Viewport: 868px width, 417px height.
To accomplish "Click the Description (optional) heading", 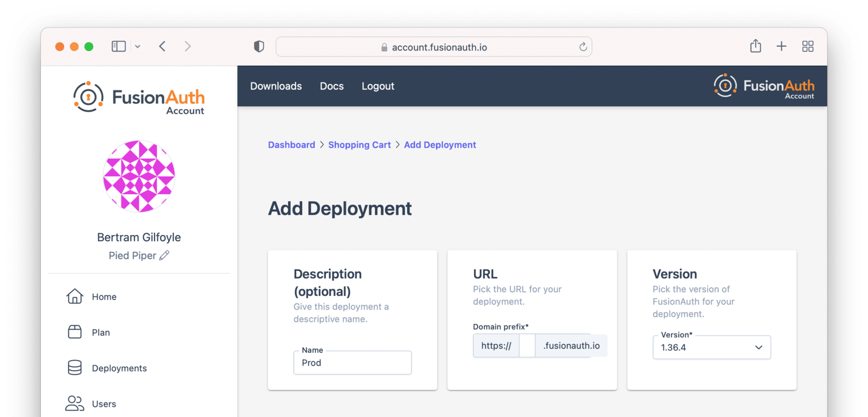I will (328, 282).
